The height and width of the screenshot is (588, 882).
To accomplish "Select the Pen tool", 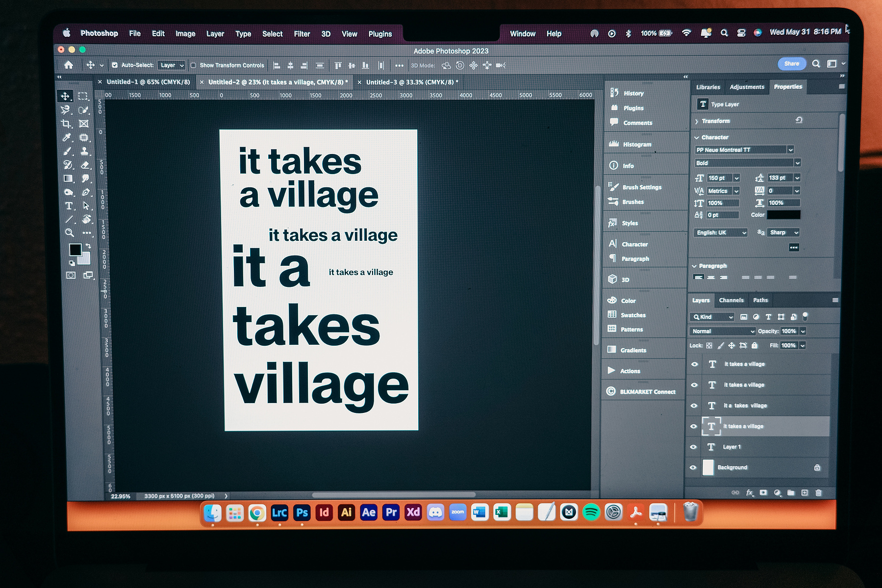I will (x=86, y=192).
